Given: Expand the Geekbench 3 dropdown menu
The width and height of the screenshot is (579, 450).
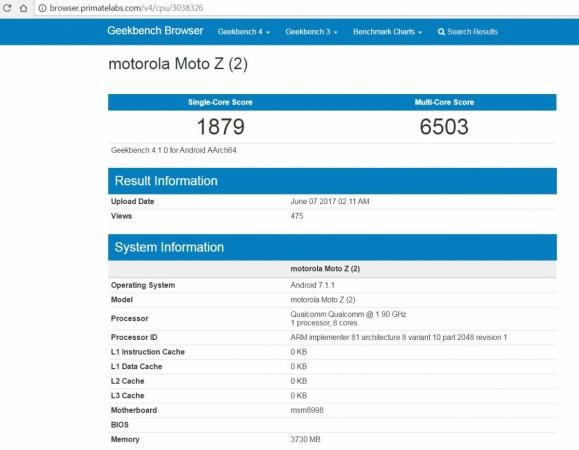Looking at the screenshot, I should click(x=311, y=32).
